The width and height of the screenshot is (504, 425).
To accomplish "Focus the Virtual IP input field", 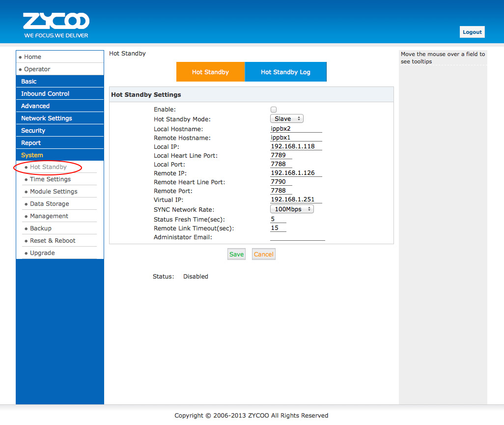I will (x=296, y=199).
